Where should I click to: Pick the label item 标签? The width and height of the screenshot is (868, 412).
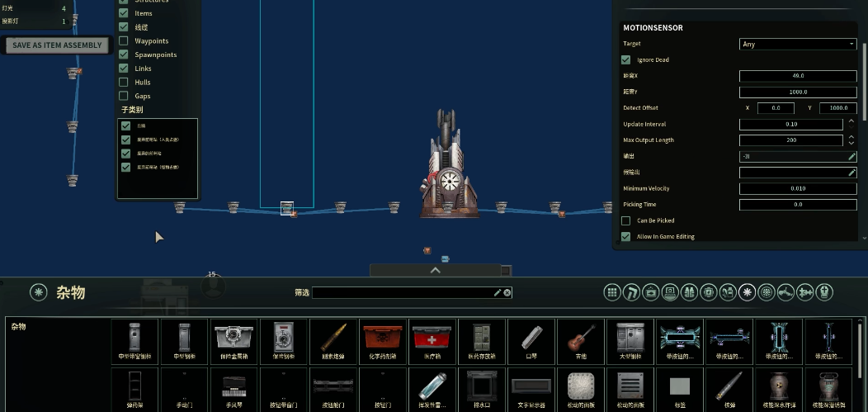[680, 390]
